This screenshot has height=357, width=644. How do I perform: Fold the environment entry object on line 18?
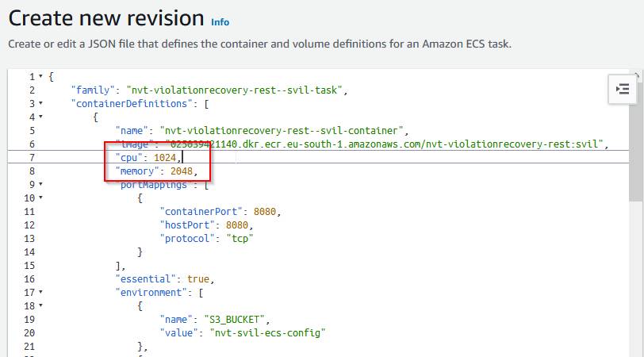[x=40, y=306]
